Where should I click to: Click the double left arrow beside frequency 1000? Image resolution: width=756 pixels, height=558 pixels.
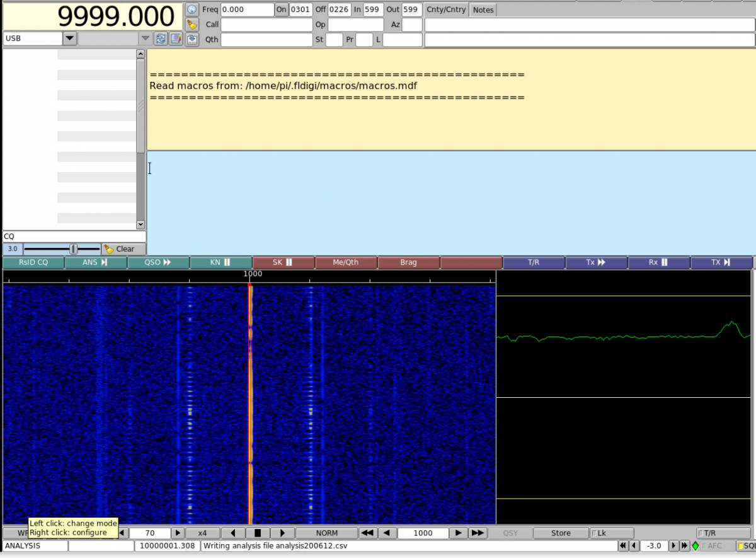pos(368,533)
